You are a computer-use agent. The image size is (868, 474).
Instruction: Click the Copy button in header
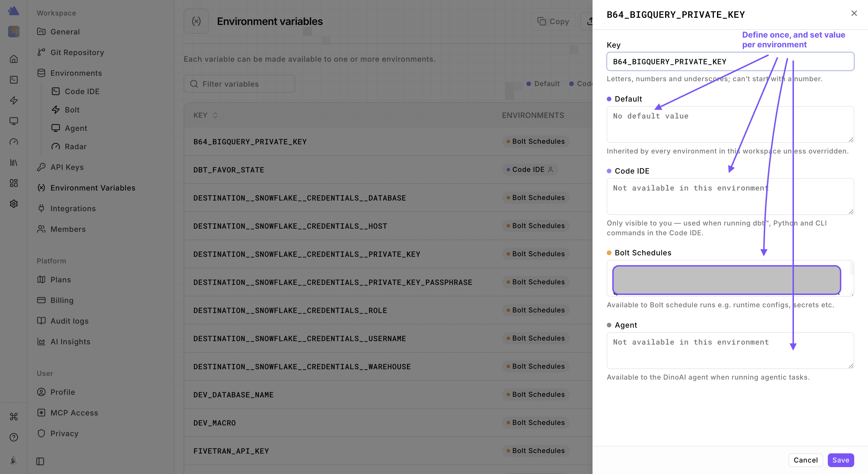[553, 21]
